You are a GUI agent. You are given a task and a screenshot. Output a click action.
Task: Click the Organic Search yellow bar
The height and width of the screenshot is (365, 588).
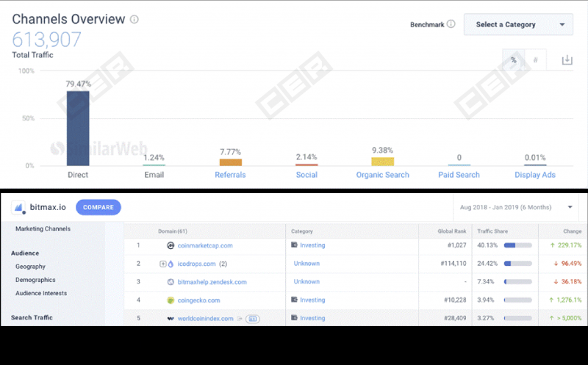[382, 162]
